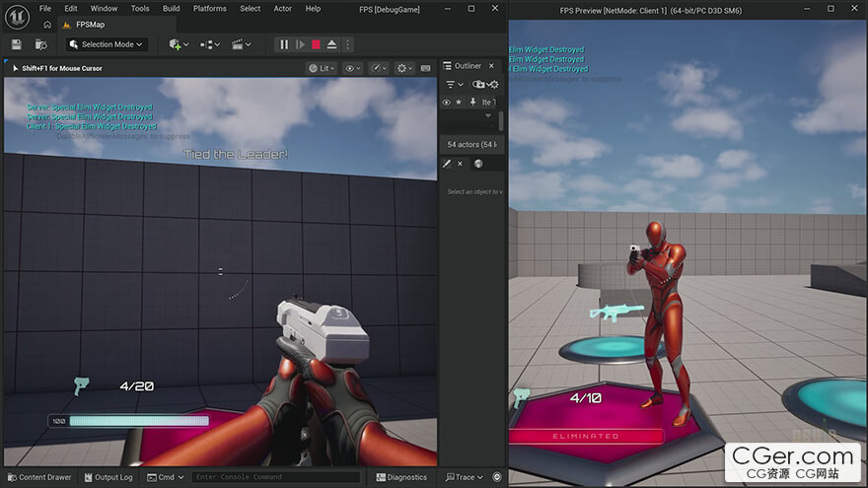Toggle the Outliner pinned column icon
The image size is (868, 488).
click(472, 102)
